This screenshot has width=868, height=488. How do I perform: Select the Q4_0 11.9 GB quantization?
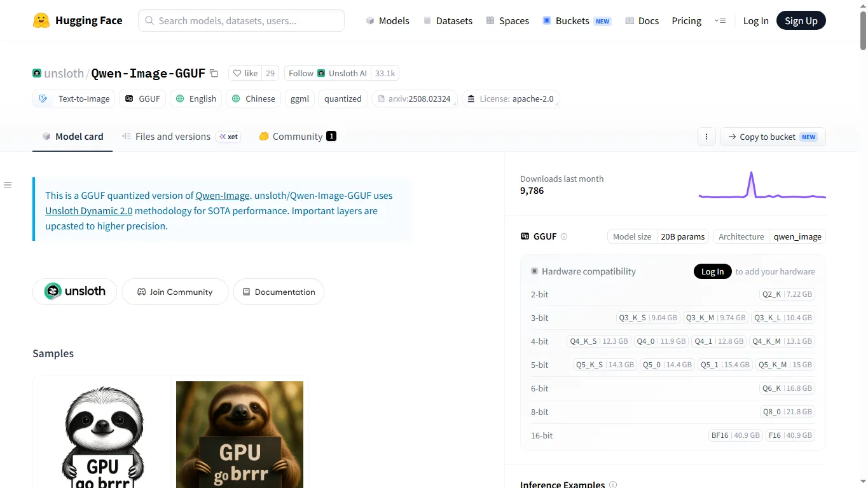661,341
